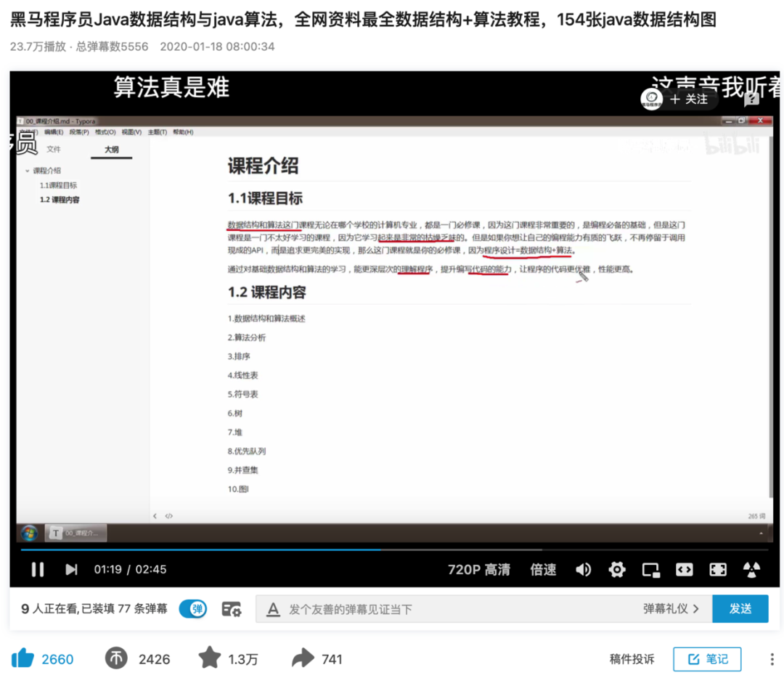
Task: Open the mini-player (picture-in-picture) icon
Action: point(650,570)
